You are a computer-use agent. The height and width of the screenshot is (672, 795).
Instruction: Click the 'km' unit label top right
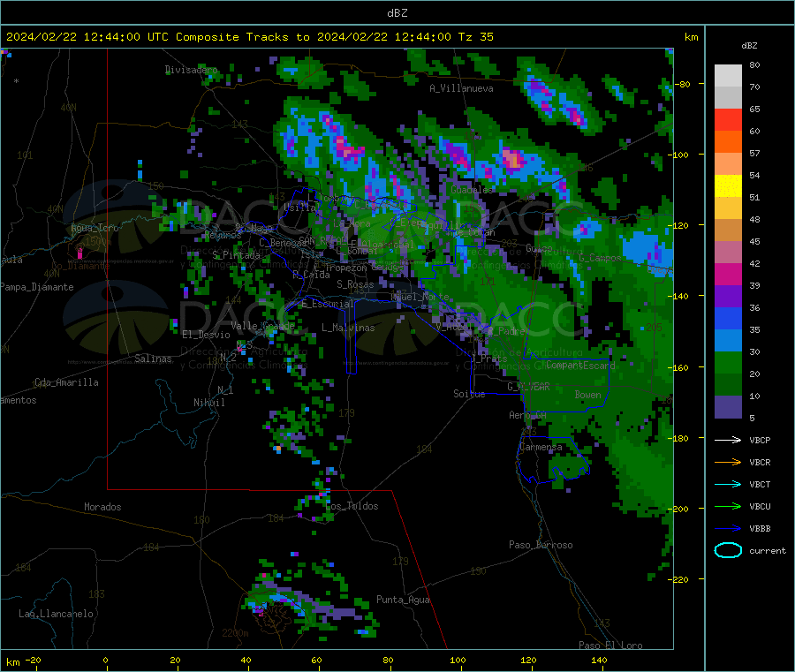(x=691, y=37)
